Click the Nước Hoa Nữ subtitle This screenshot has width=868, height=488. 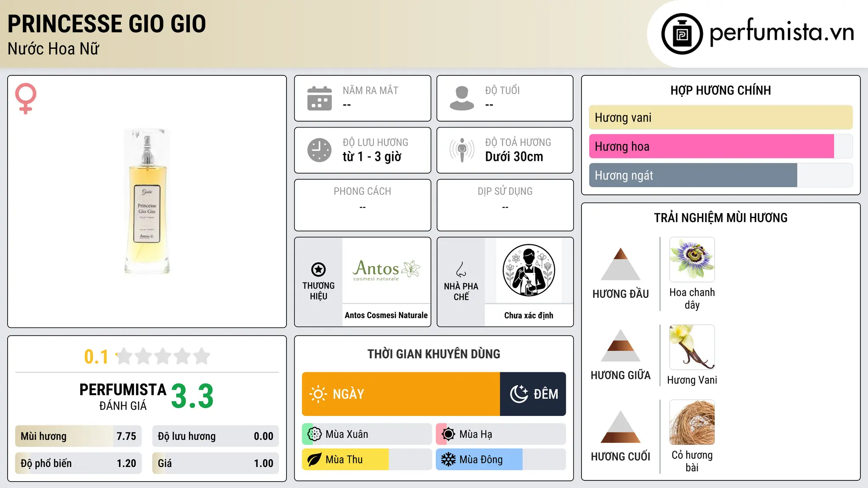pyautogui.click(x=53, y=49)
